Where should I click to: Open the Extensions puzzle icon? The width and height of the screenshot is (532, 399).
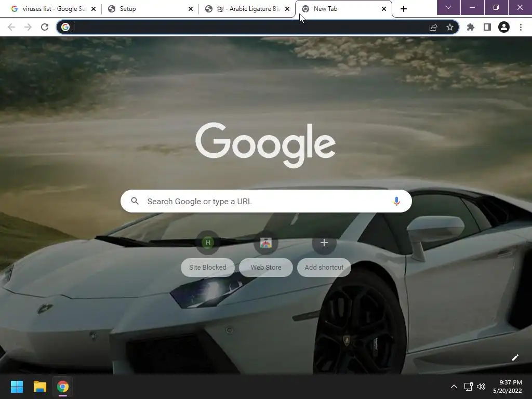click(x=471, y=27)
